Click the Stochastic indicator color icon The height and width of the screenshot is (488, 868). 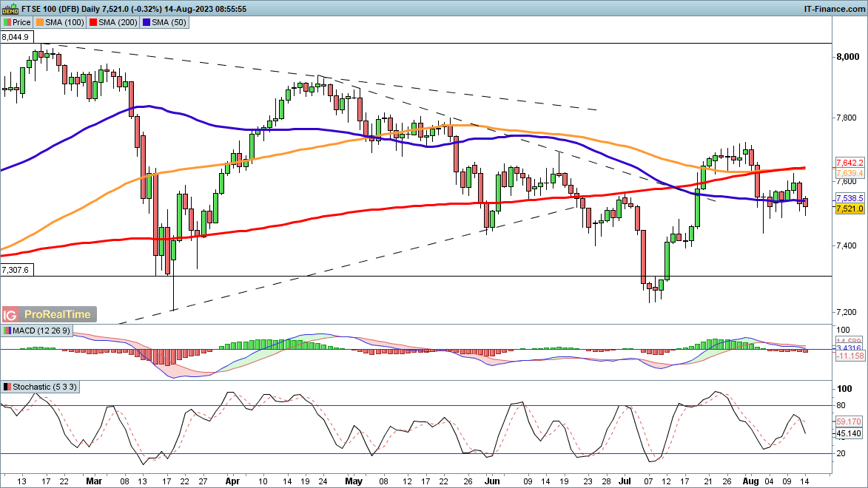pyautogui.click(x=7, y=387)
